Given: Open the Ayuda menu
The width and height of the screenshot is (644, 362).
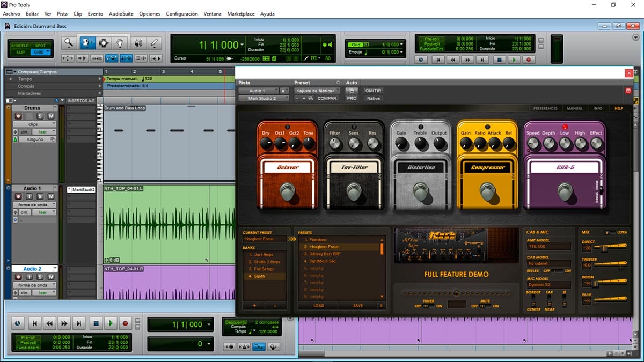Looking at the screenshot, I should point(267,13).
